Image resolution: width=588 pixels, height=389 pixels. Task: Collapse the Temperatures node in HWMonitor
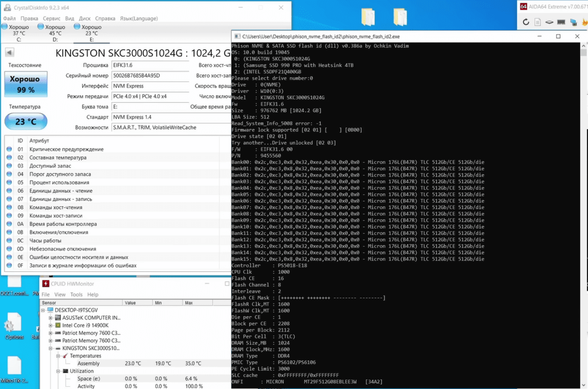coord(58,356)
